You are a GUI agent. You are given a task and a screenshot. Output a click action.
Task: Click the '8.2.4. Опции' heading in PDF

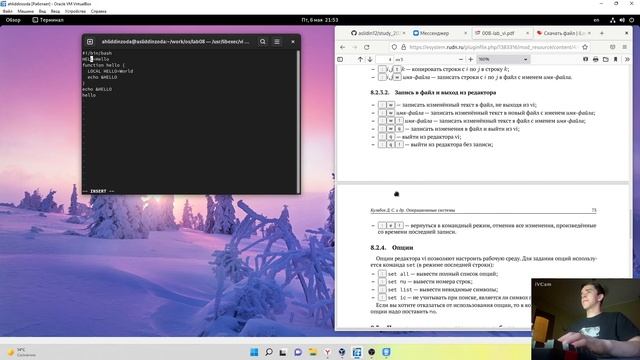tap(392, 247)
